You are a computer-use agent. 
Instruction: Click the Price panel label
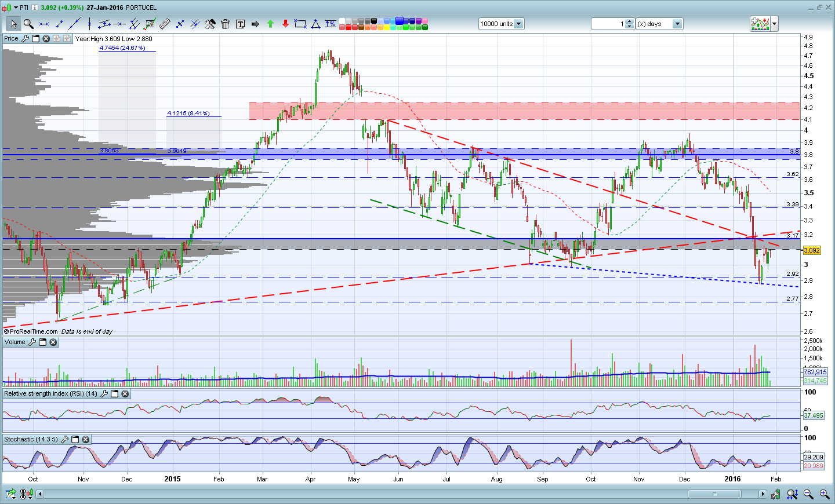(11, 39)
